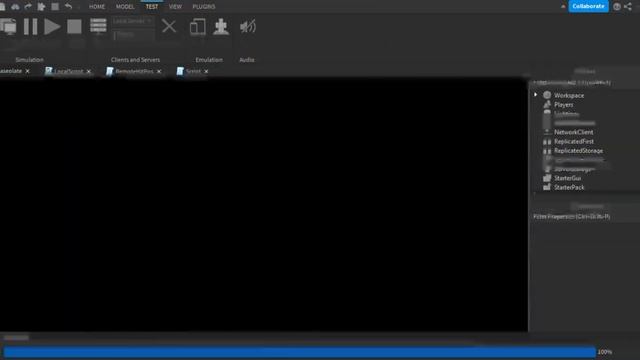Click the Pause simulation button

30,27
